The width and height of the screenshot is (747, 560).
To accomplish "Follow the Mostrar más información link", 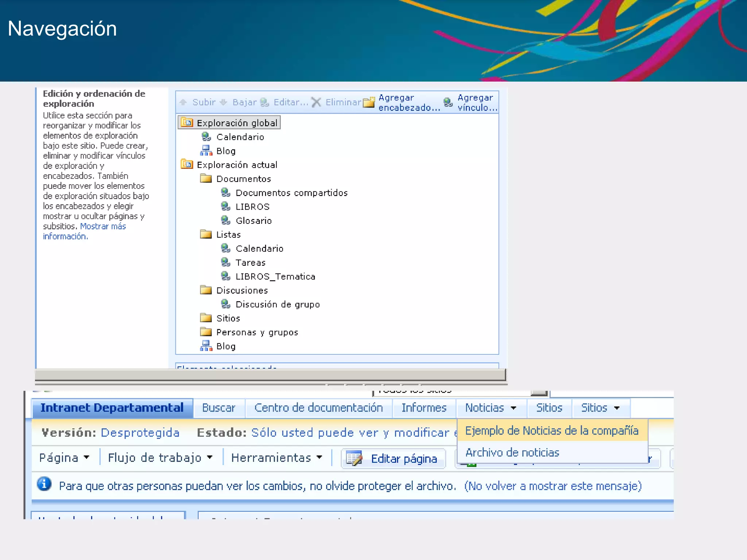I will click(103, 226).
